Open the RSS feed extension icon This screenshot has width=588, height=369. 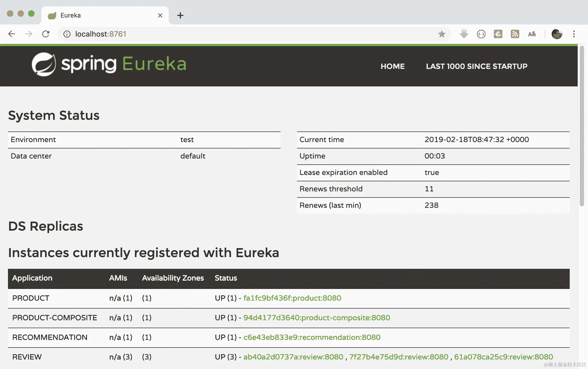pos(515,34)
